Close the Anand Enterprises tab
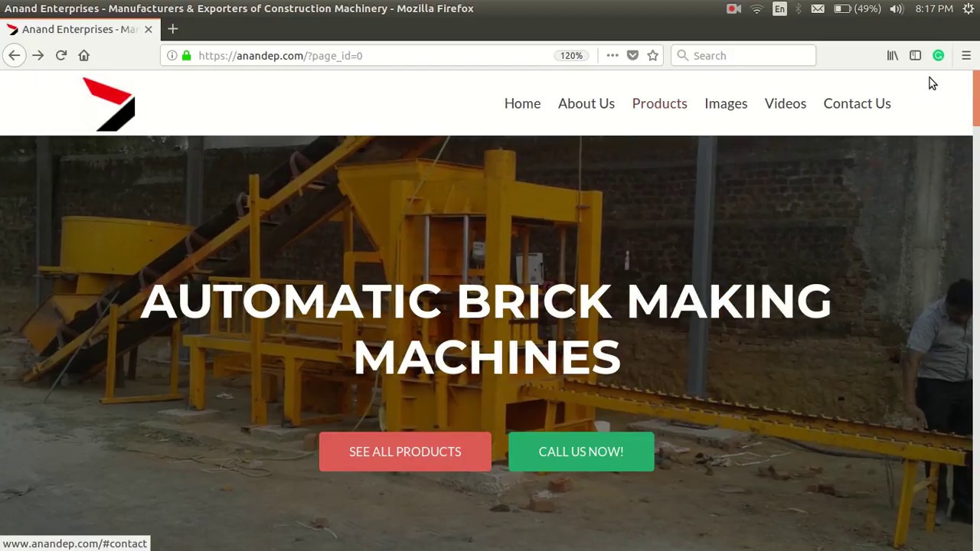This screenshot has height=551, width=980. [148, 29]
